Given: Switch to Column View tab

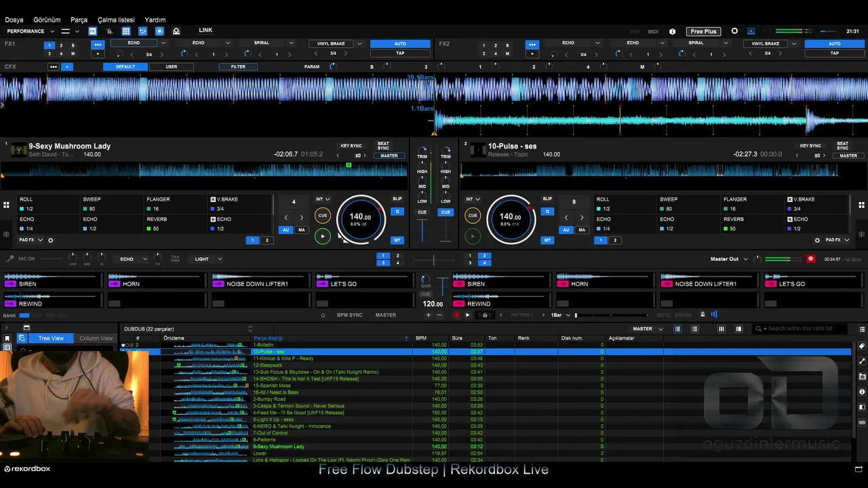Looking at the screenshot, I should tap(96, 338).
